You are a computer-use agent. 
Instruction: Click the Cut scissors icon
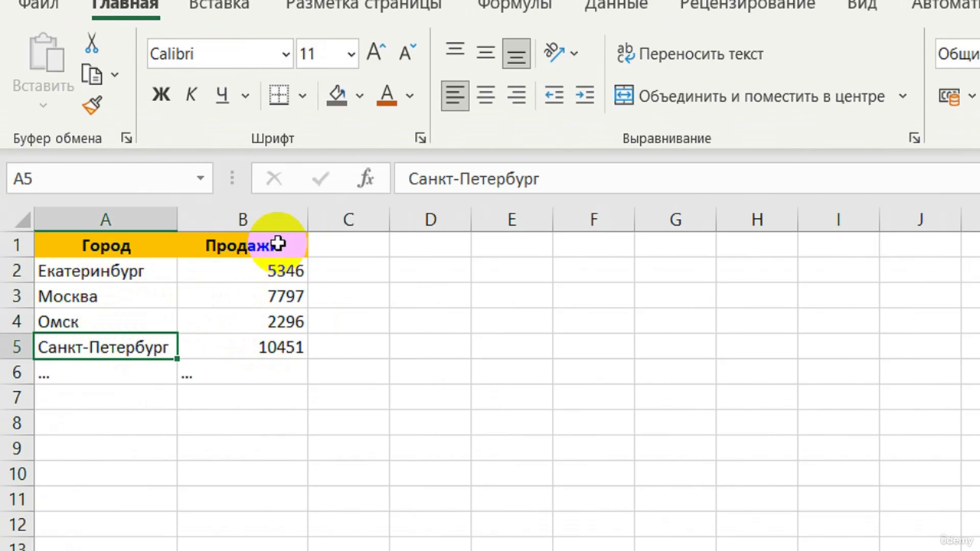pyautogui.click(x=92, y=43)
